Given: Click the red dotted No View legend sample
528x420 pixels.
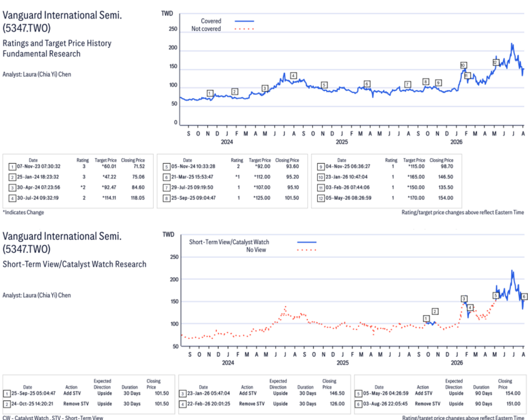Looking at the screenshot, I should (307, 250).
